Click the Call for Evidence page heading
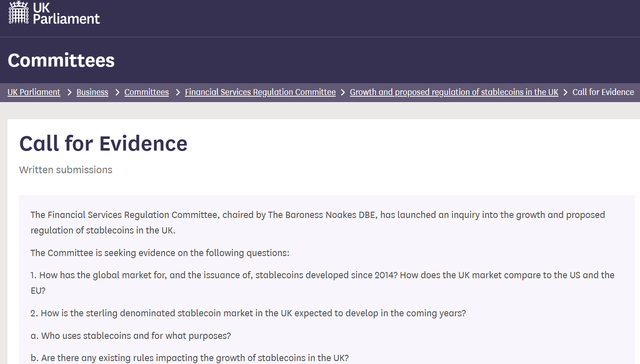640x364 pixels. 103,144
